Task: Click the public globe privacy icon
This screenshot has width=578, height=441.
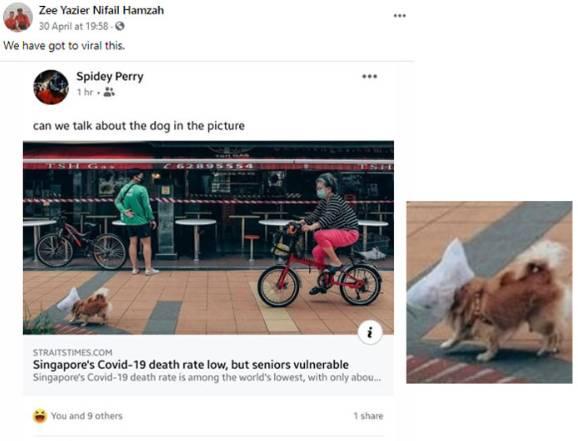Action: click(119, 26)
